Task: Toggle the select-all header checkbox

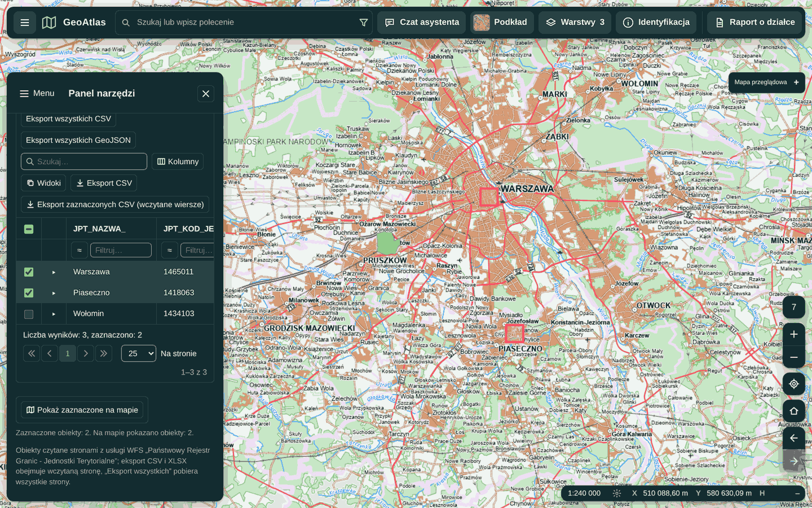Action: [29, 229]
